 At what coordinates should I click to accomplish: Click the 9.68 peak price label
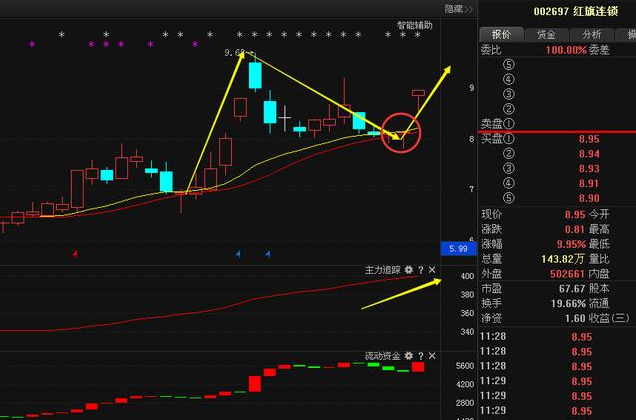tap(236, 52)
